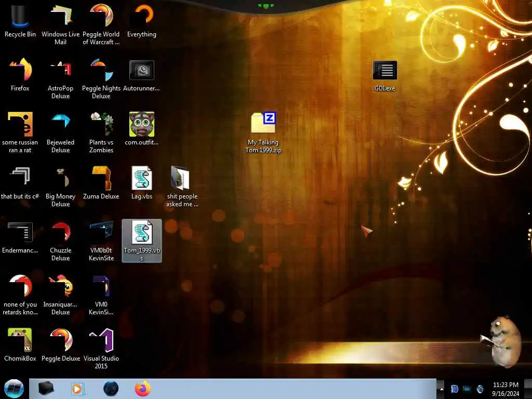Click the blue flag tray icon

point(454,389)
